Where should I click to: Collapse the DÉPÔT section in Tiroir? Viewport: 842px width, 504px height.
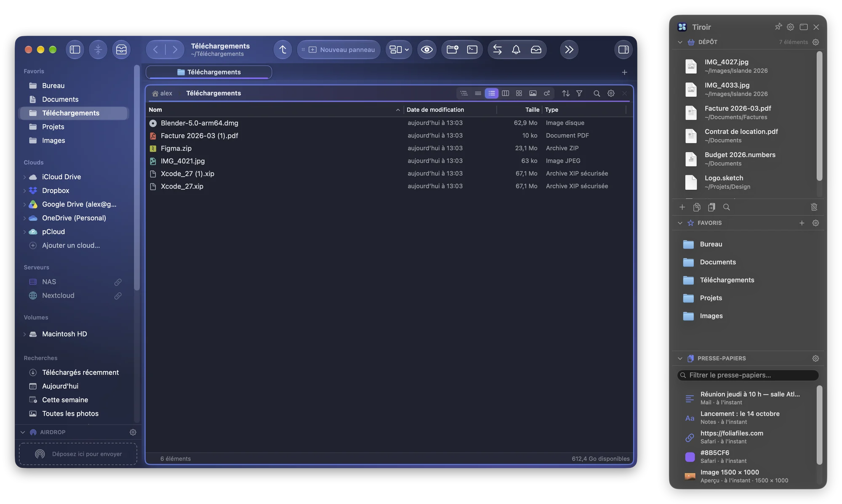click(x=680, y=42)
